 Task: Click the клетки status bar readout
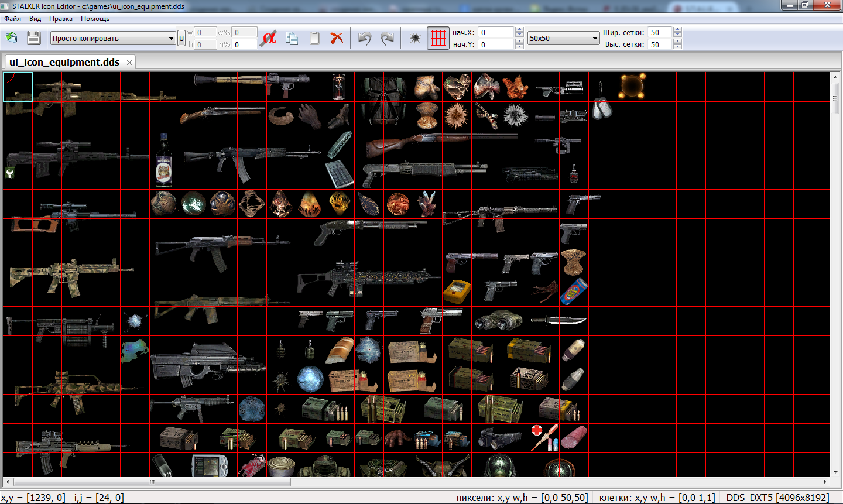click(x=657, y=498)
